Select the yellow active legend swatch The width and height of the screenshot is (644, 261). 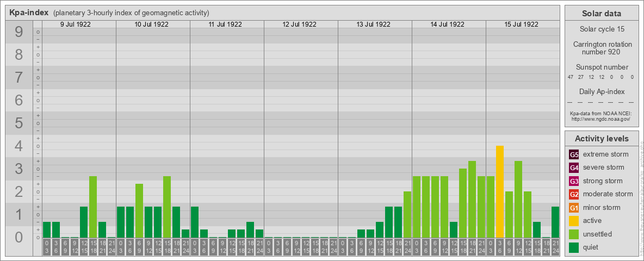click(x=574, y=221)
